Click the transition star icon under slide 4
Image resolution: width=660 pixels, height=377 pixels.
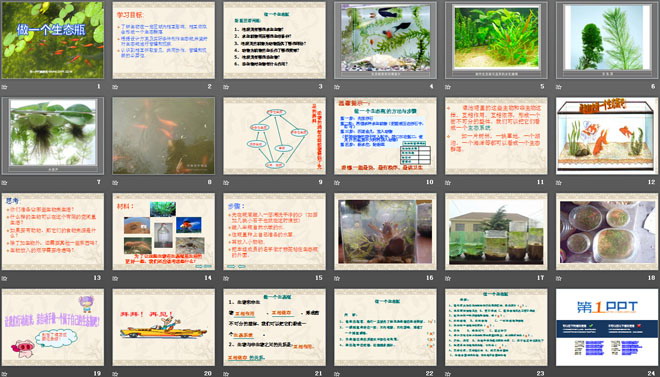[x=337, y=87]
